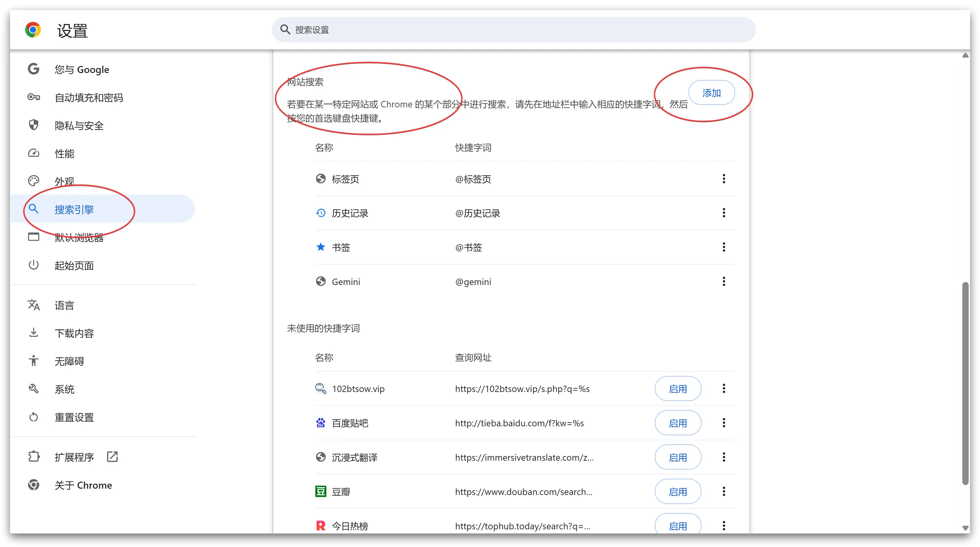The height and width of the screenshot is (547, 980).
Task: Click 启用 for 今日热榜
Action: click(678, 524)
